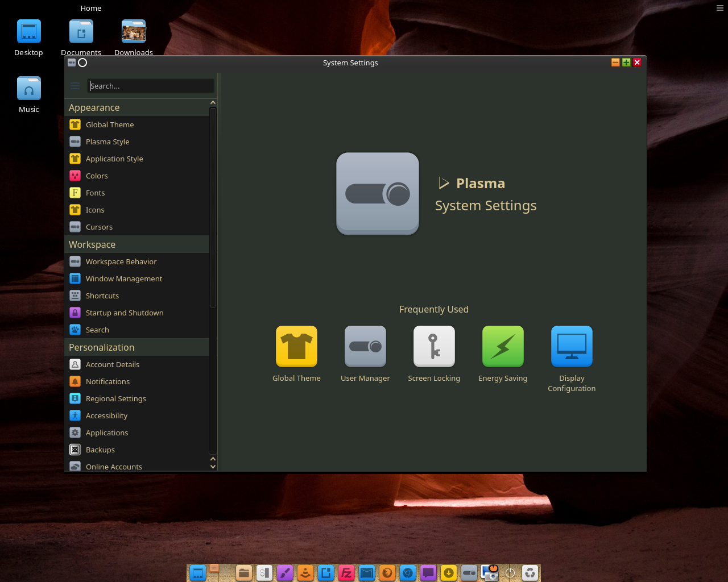Open the Search item under Workspace
Screen dimensions: 728x582
(137, 330)
